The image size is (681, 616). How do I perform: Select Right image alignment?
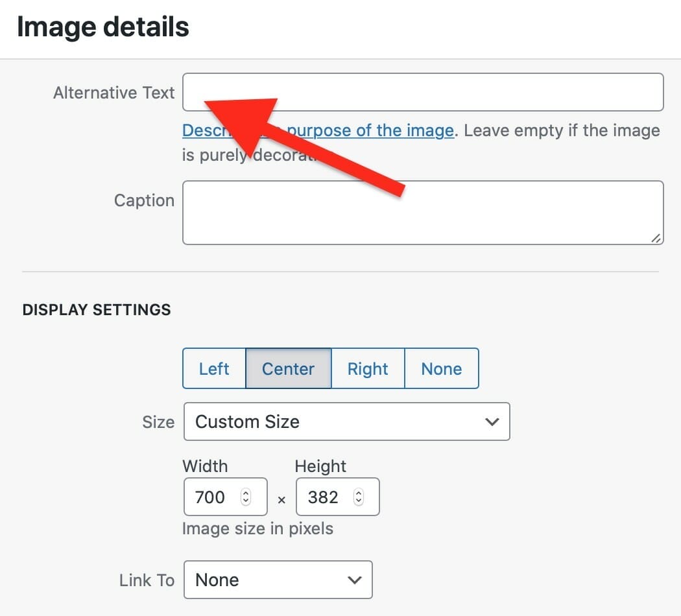click(x=368, y=368)
